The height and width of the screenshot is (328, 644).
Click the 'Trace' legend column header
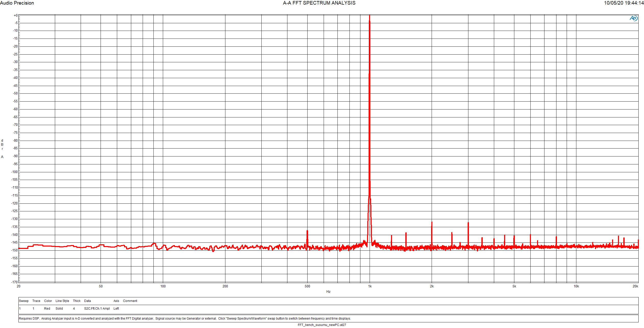pos(36,301)
